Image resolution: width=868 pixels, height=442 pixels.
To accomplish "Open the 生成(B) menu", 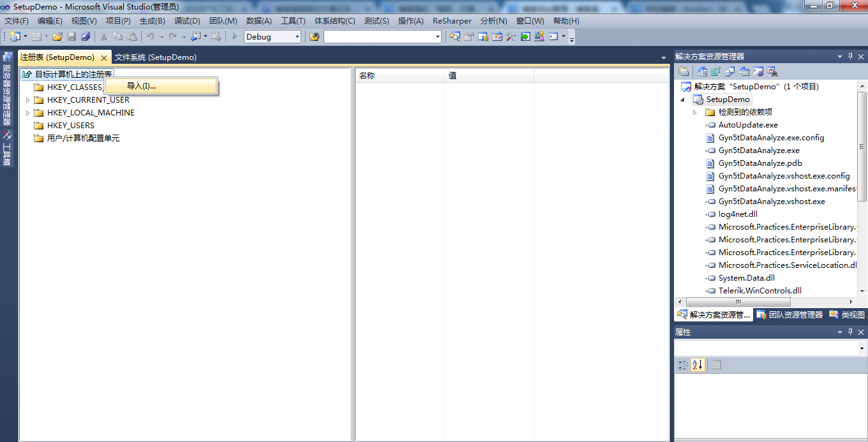I will click(x=153, y=21).
